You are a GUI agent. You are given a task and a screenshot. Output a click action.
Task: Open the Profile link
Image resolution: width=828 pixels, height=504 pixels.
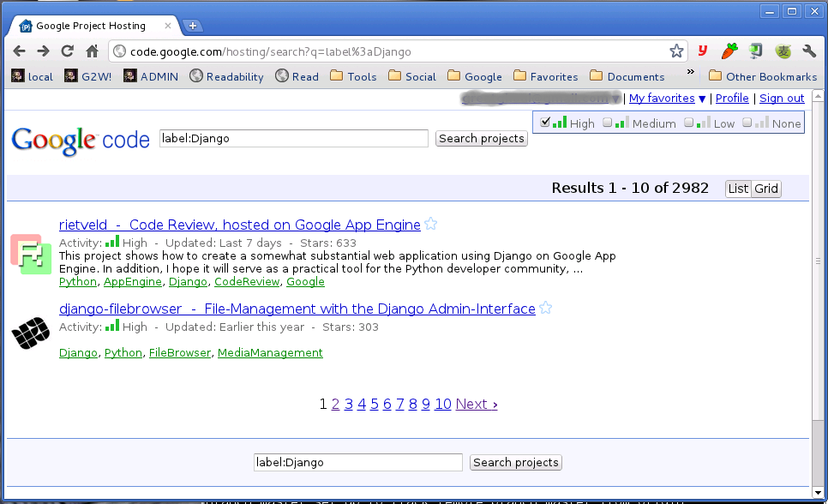click(732, 99)
